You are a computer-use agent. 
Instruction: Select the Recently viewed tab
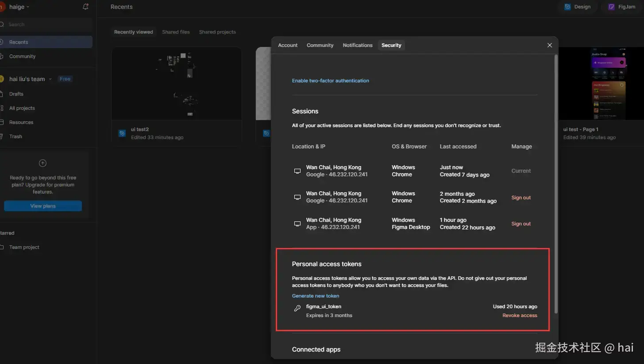point(133,32)
